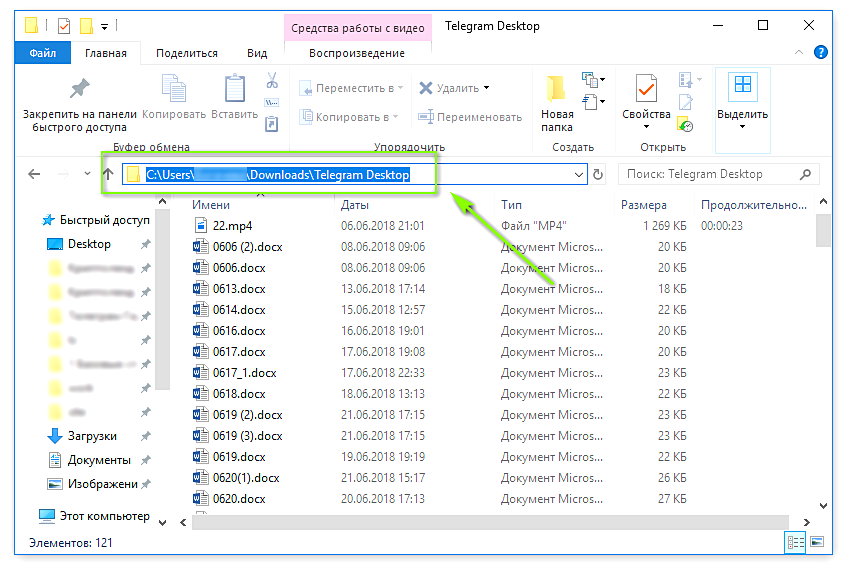Click the address bar path field
The width and height of the screenshot is (842, 575).
[354, 174]
